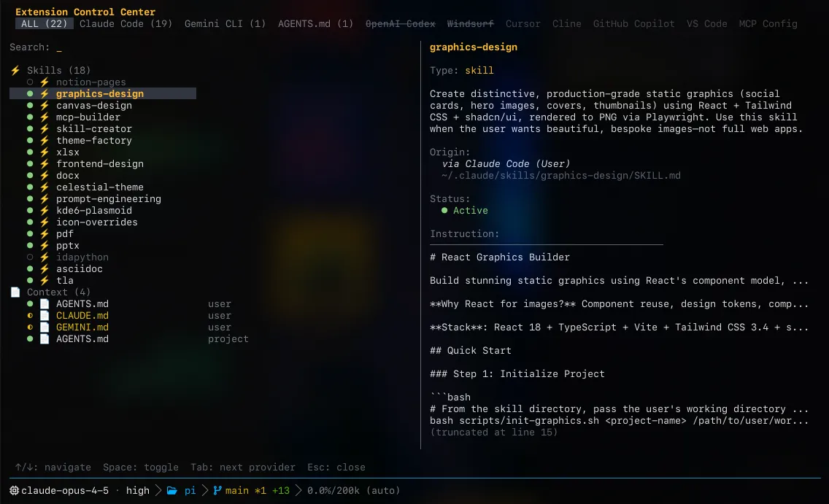829x504 pixels.
Task: Click the lightning icon beside graphics-design
Action: 45,93
